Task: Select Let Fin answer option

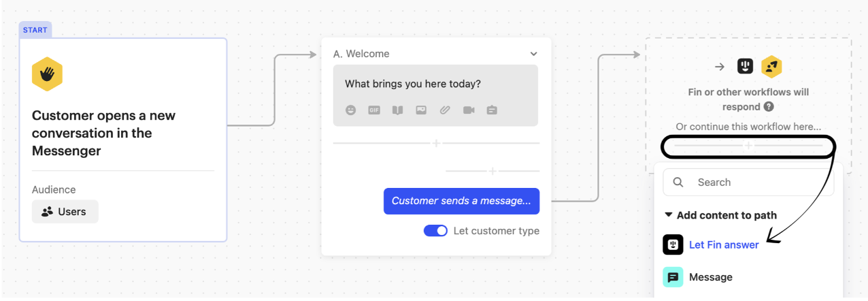Action: (724, 244)
